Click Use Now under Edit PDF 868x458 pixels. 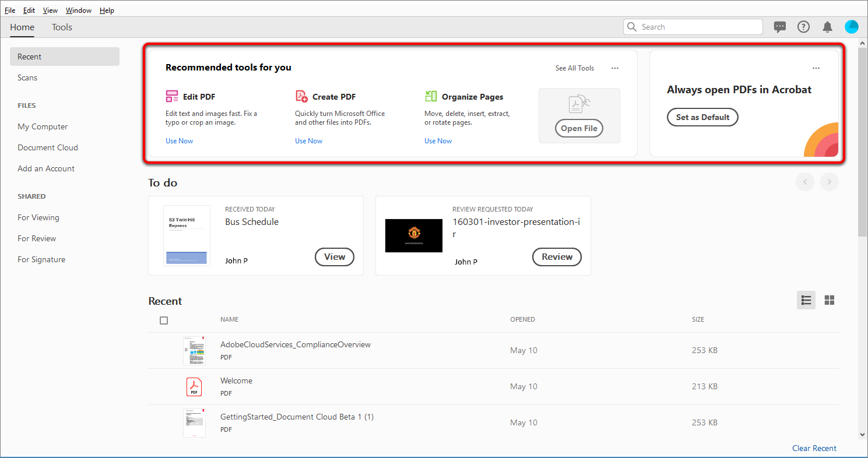coord(180,141)
